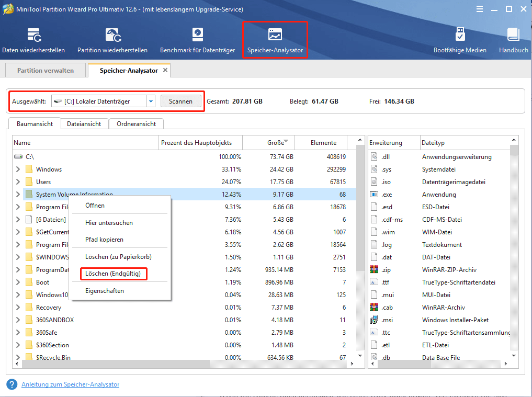Select the Baumansicht tab
The width and height of the screenshot is (532, 397).
35,124
